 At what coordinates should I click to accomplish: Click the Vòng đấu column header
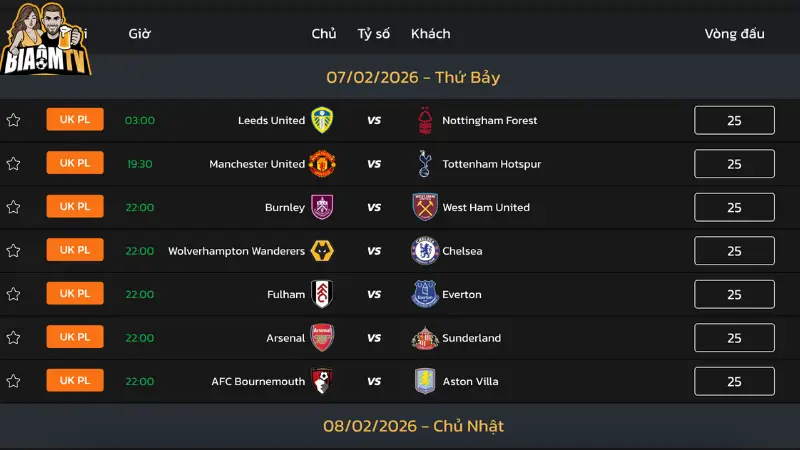point(734,33)
